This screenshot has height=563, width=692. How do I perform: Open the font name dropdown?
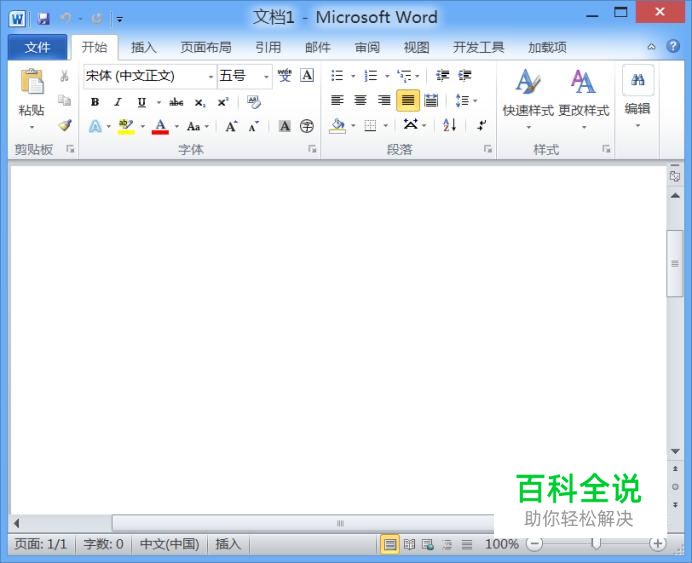211,76
